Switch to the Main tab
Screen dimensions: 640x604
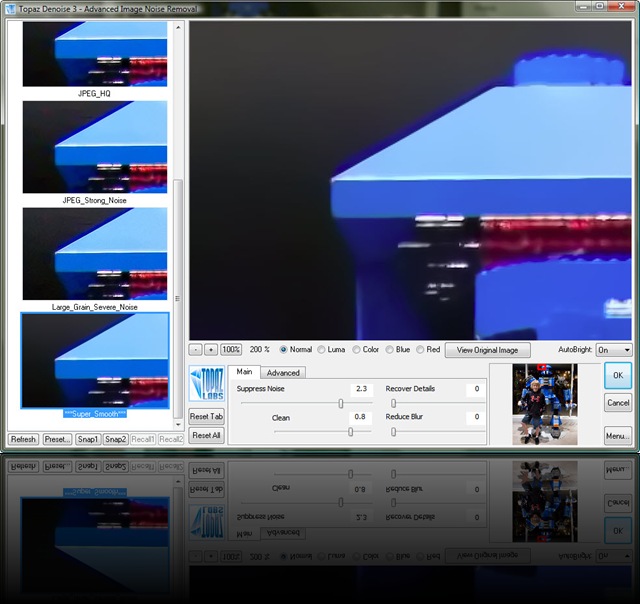[244, 372]
